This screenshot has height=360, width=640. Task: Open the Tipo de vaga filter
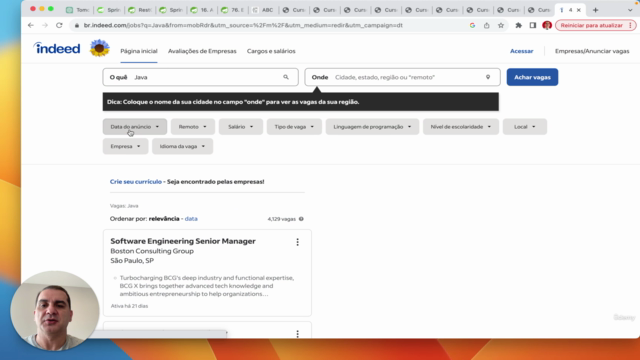294,127
